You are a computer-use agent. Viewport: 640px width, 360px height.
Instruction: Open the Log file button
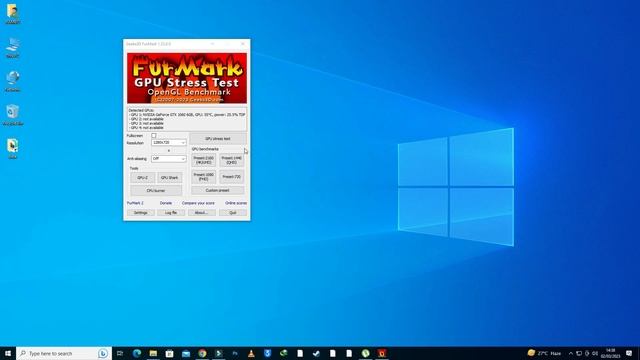point(171,213)
